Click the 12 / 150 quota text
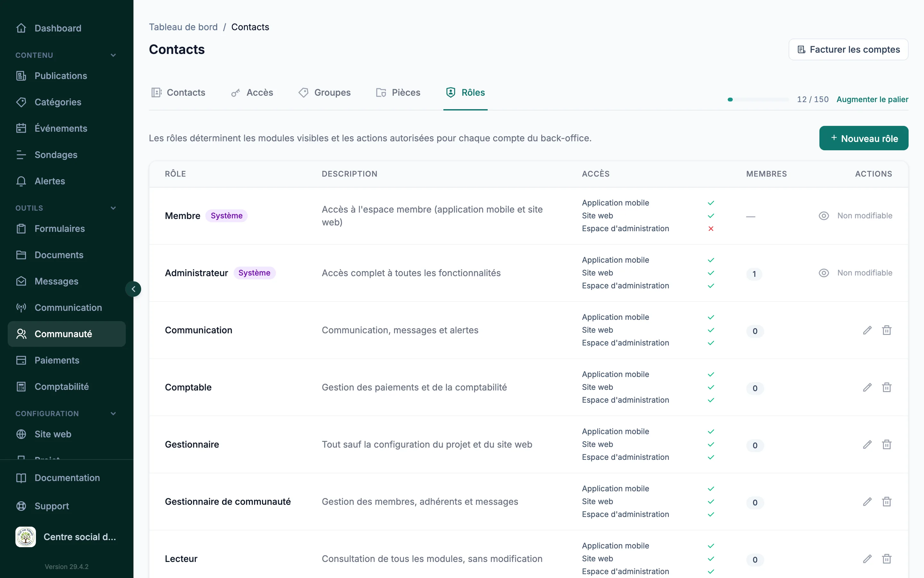The image size is (924, 578). click(x=813, y=100)
